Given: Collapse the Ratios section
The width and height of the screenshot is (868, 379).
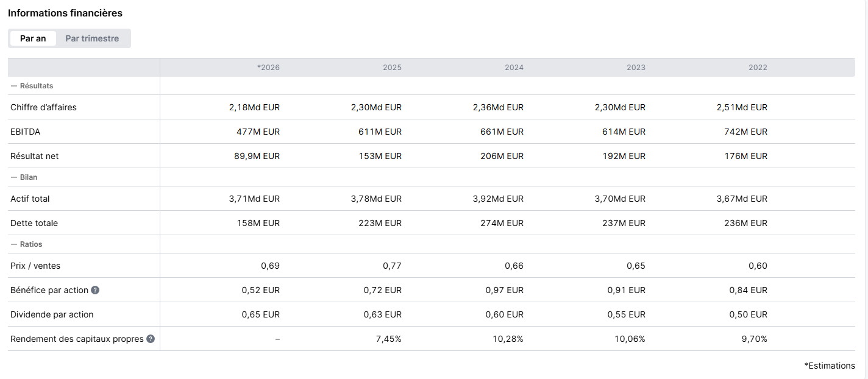Looking at the screenshot, I should 27,244.
